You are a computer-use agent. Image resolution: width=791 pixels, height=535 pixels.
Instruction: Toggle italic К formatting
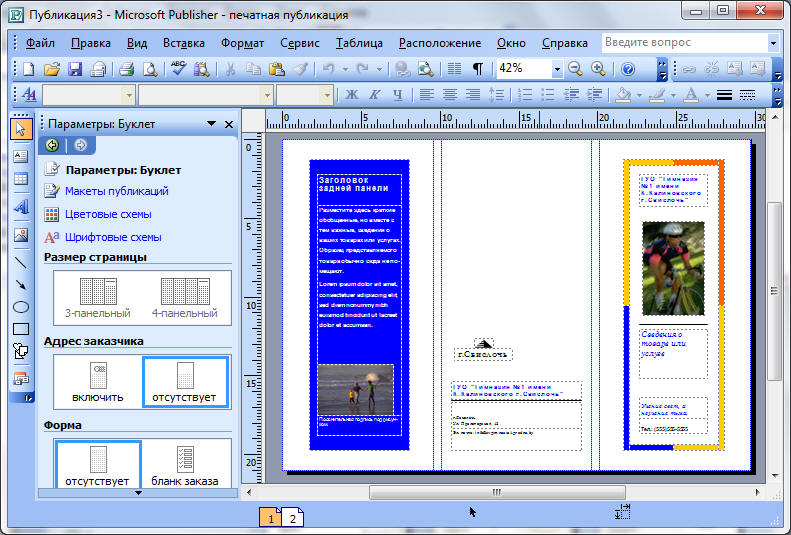point(374,95)
